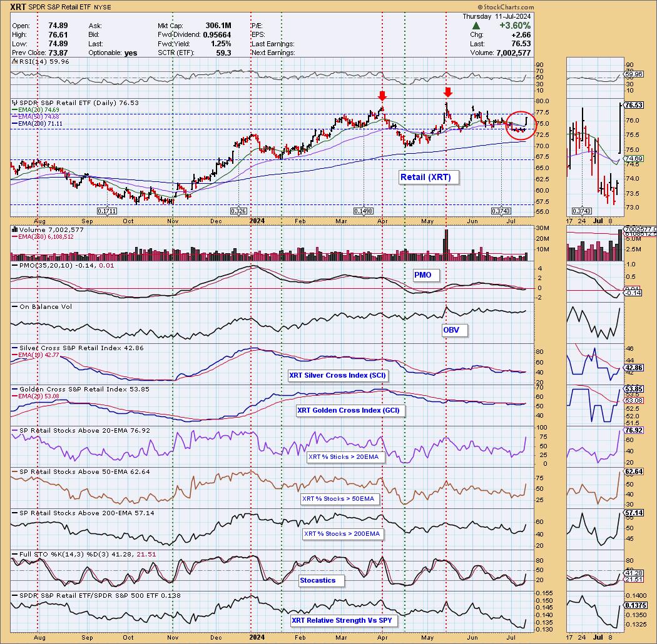Click the 76.92 value tag in zoom panel
This screenshot has height=644, width=657.
pyautogui.click(x=633, y=430)
